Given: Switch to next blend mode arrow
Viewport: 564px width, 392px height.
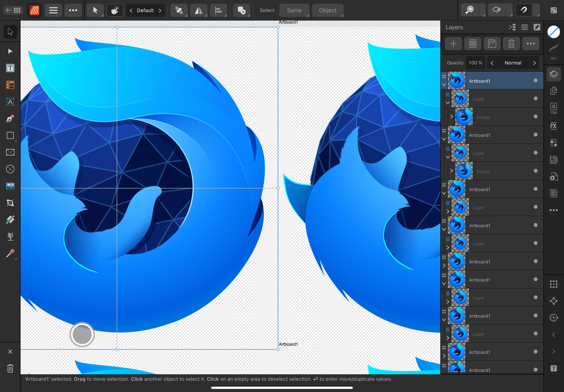Looking at the screenshot, I should click(534, 63).
